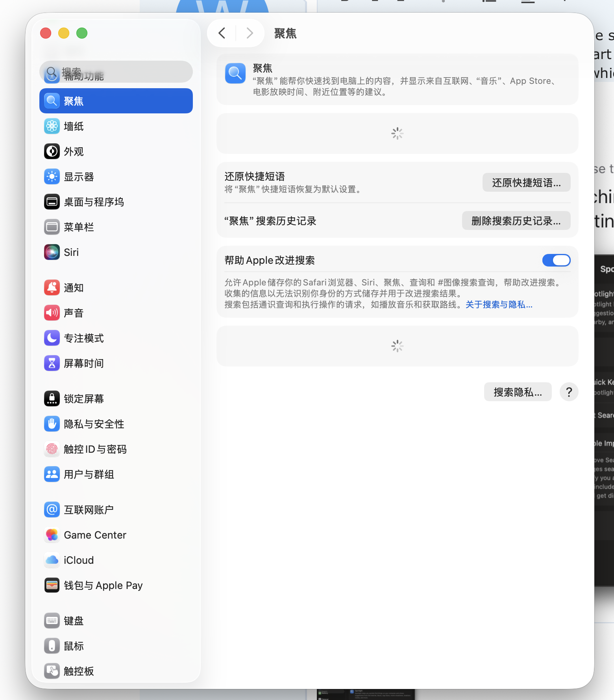The height and width of the screenshot is (700, 614).
Task: Select 墙纸 label in sidebar
Action: [74, 126]
